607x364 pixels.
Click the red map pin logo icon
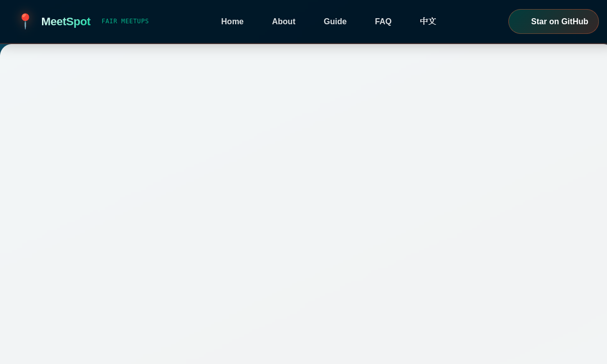(x=25, y=21)
